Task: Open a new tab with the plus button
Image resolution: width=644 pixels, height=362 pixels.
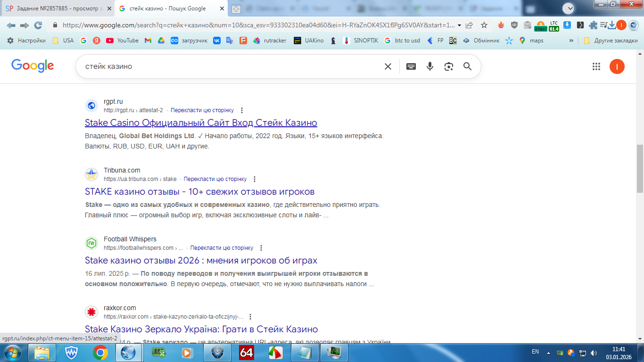Action: [x=236, y=8]
